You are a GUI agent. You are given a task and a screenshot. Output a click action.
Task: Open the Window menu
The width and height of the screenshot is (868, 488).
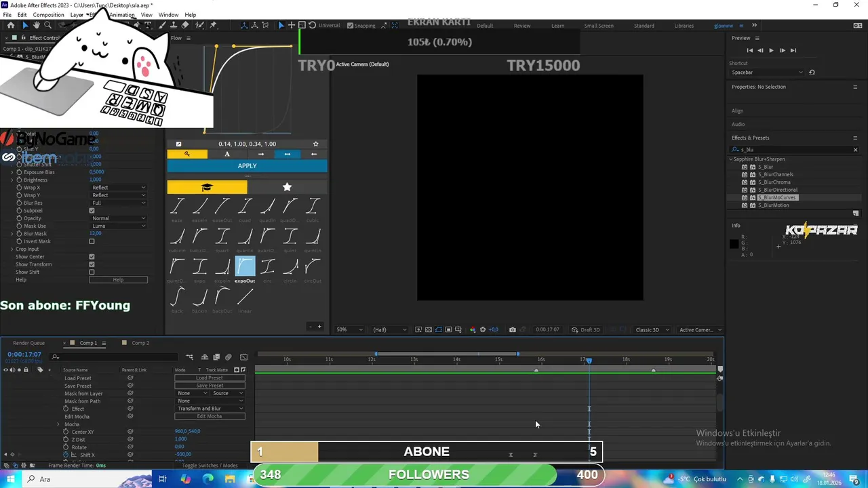(168, 15)
